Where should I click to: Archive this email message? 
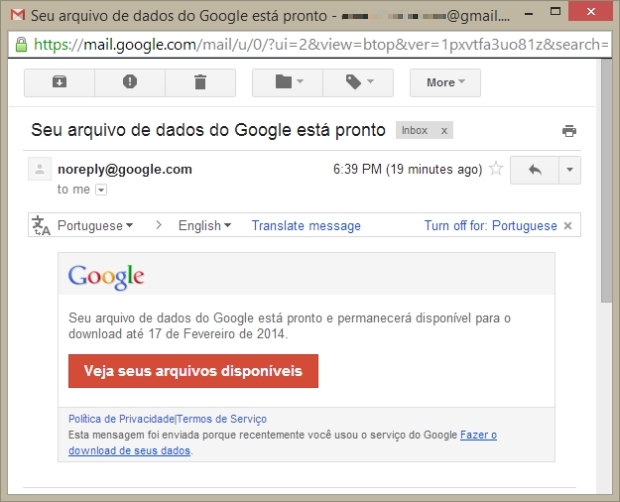(59, 83)
